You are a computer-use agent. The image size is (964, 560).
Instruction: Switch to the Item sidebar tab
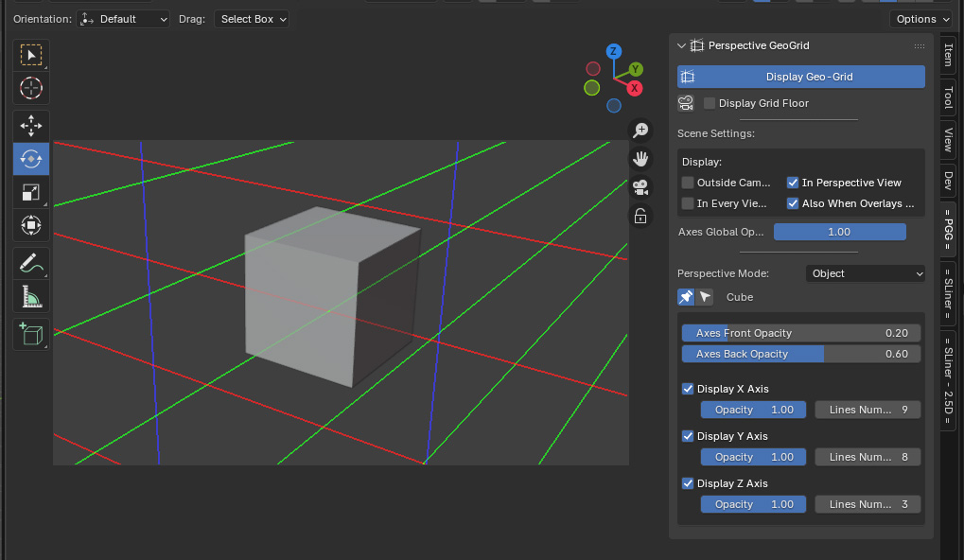click(x=948, y=55)
